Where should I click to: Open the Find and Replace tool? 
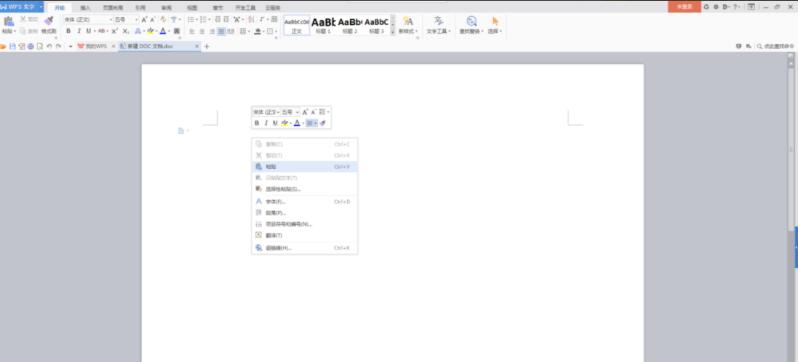[x=472, y=24]
